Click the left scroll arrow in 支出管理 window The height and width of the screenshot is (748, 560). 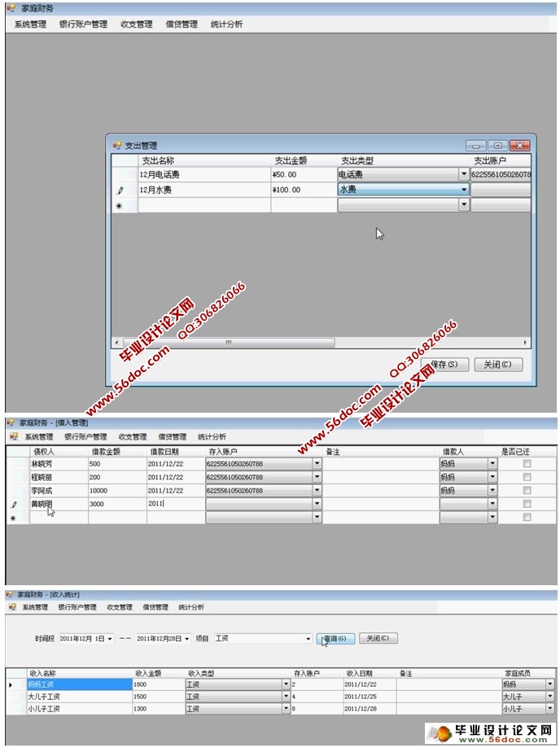click(116, 343)
